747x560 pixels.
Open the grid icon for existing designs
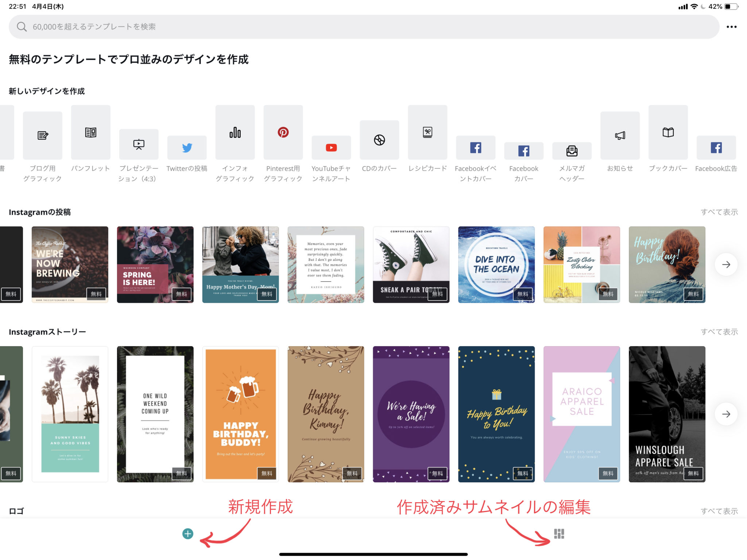click(x=559, y=534)
